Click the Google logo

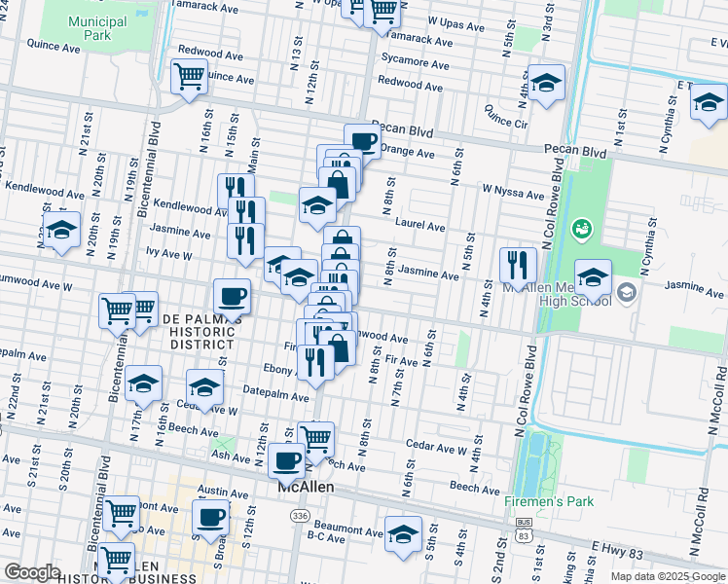pyautogui.click(x=32, y=572)
